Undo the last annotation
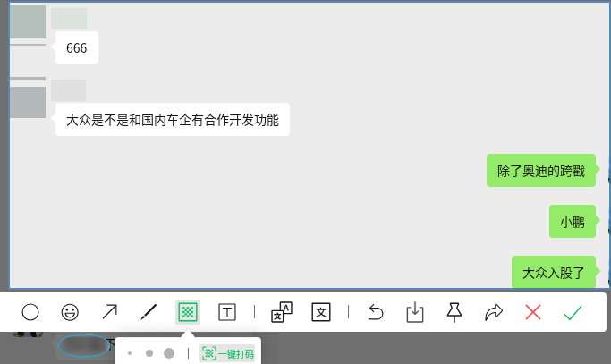The image size is (611, 364). point(376,312)
